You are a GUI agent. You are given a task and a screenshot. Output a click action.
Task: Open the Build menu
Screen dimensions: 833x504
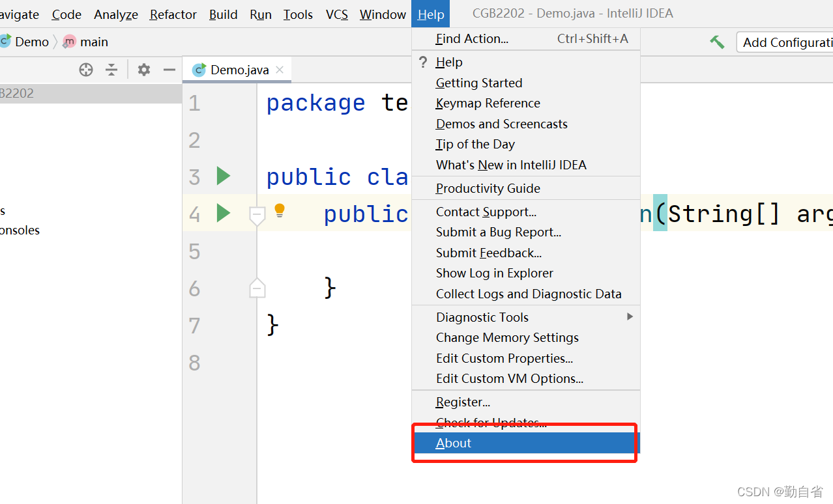[x=224, y=14]
